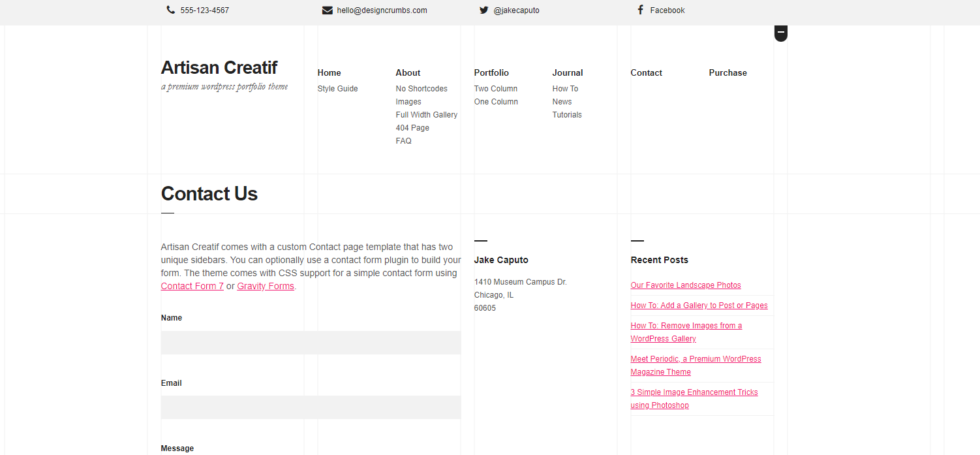Select Images under About

[x=408, y=102]
